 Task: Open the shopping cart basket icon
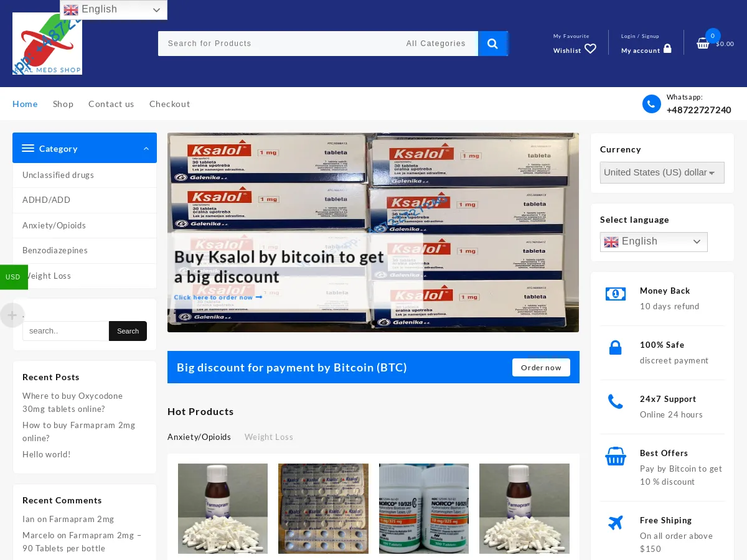(703, 44)
